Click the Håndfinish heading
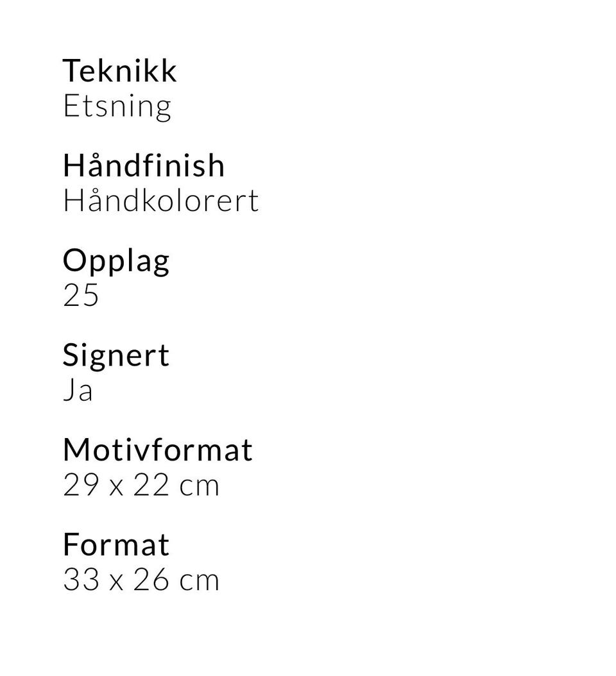616x676 pixels. click(144, 165)
